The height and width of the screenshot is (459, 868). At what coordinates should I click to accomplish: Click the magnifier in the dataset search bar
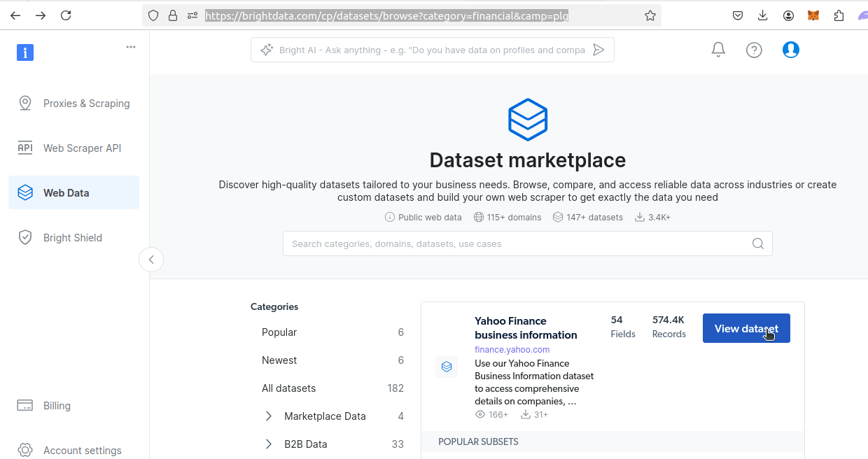758,243
